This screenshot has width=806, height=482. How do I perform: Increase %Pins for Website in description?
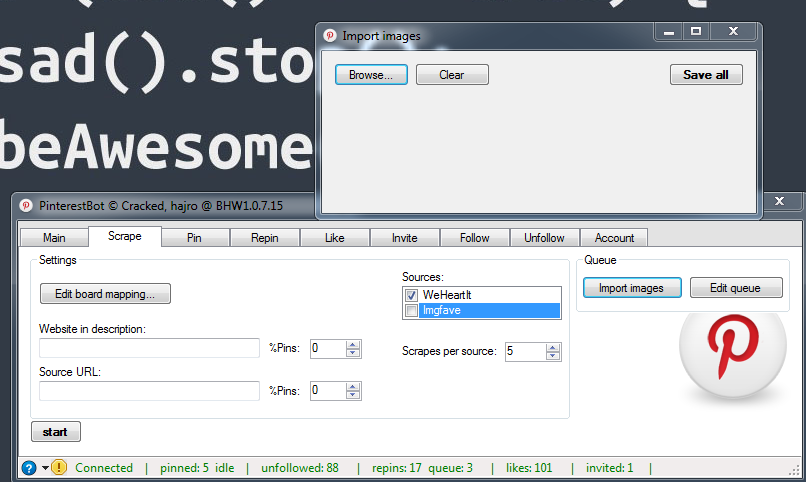click(353, 344)
